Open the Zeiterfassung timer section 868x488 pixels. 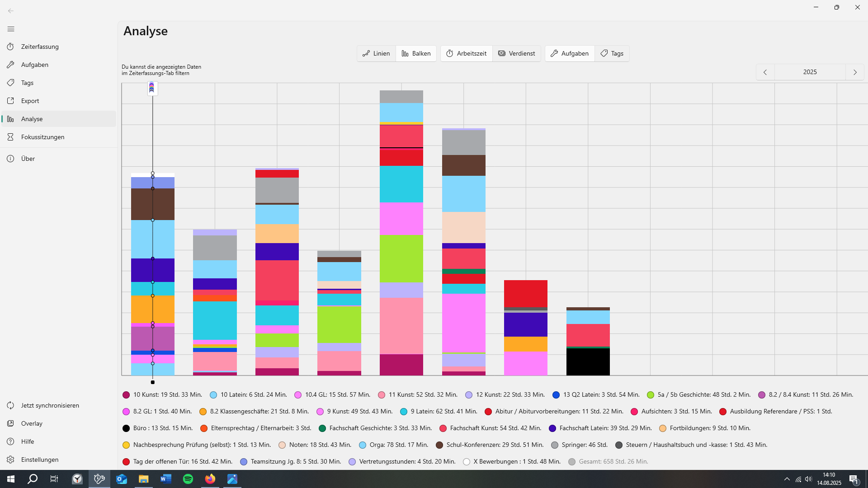point(39,47)
